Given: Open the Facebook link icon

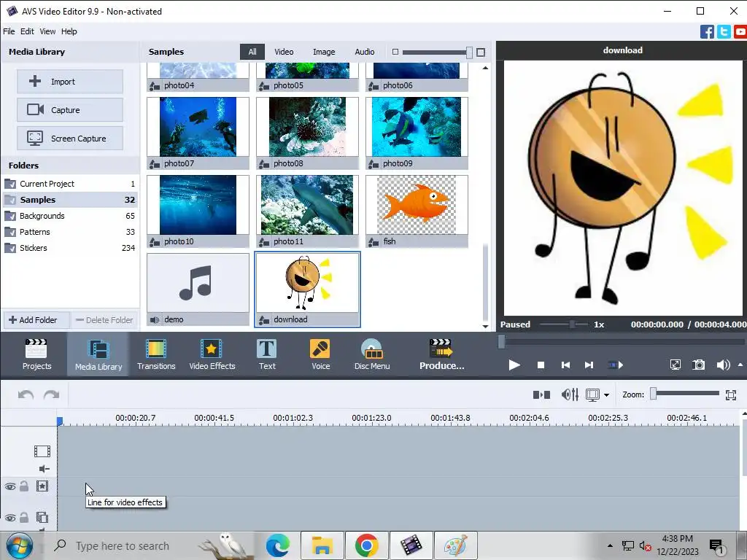Looking at the screenshot, I should [x=707, y=32].
